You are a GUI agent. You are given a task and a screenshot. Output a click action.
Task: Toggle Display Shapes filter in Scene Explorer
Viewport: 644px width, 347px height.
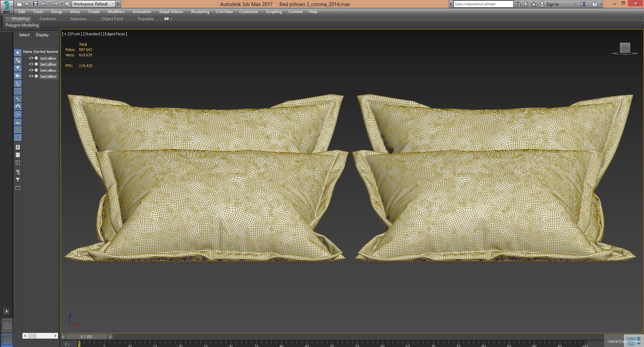[x=18, y=60]
